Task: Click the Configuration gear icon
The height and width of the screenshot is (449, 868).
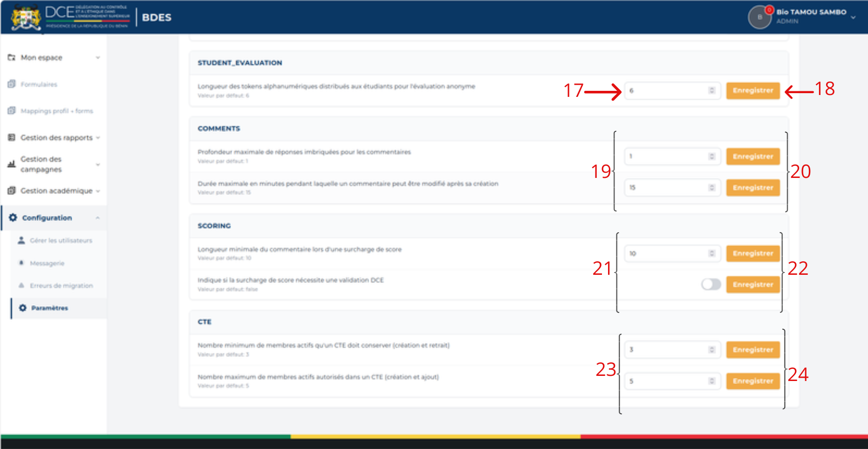Action: click(x=13, y=218)
